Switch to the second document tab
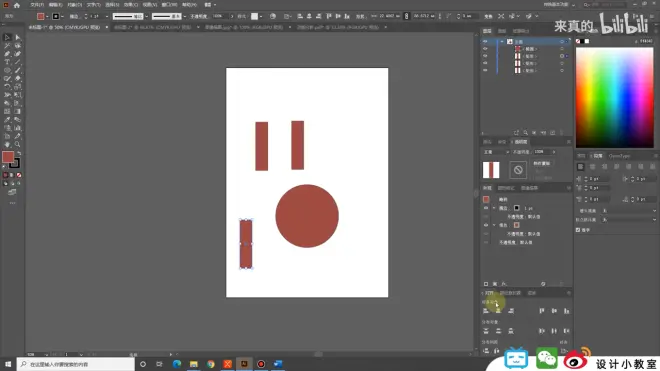 tap(153, 27)
